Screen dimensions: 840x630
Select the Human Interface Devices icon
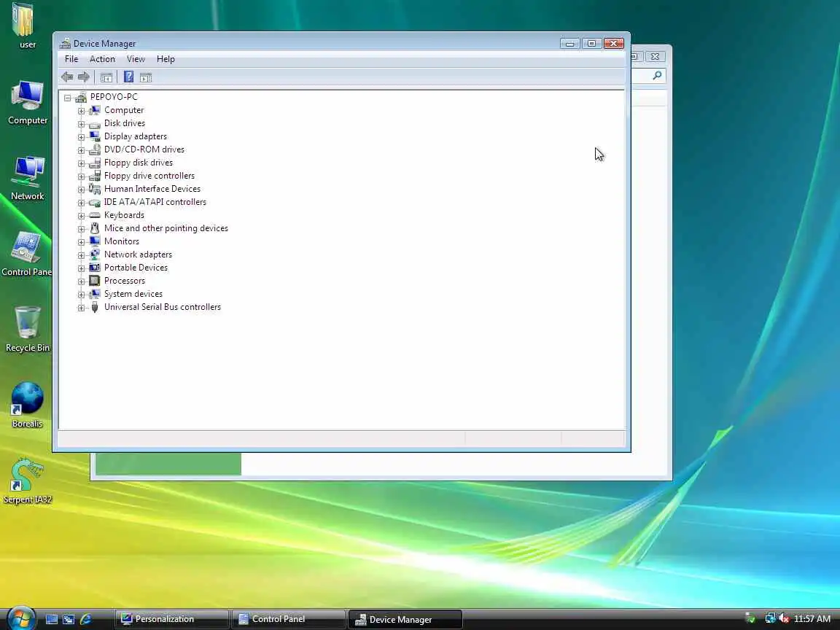(x=94, y=189)
